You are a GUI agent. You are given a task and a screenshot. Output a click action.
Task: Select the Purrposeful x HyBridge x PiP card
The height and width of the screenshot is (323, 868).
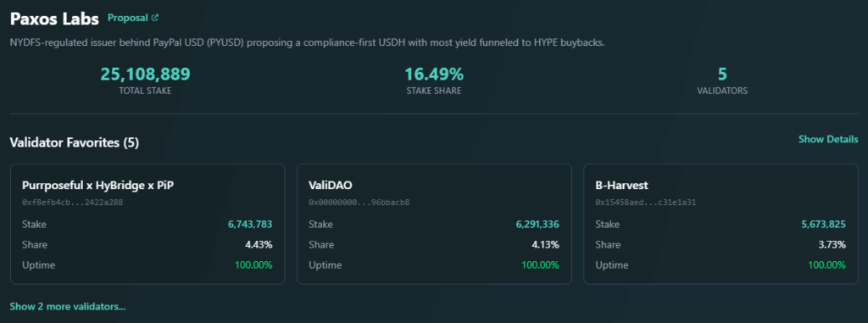click(147, 224)
